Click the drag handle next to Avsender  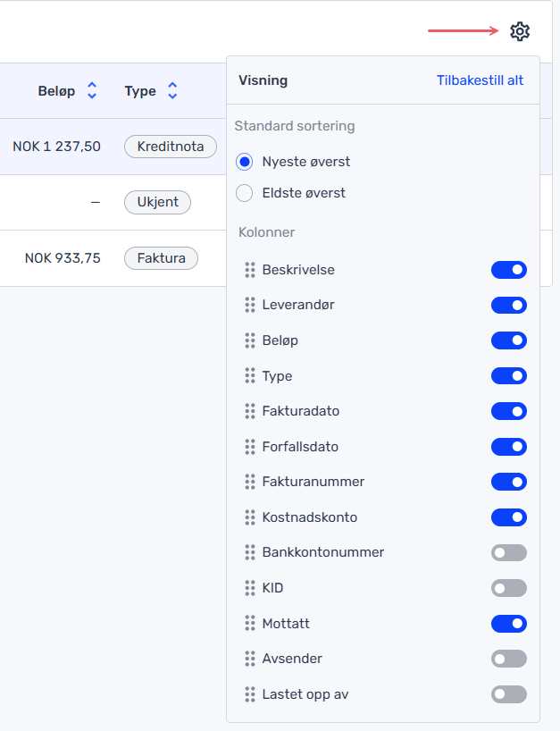250,659
